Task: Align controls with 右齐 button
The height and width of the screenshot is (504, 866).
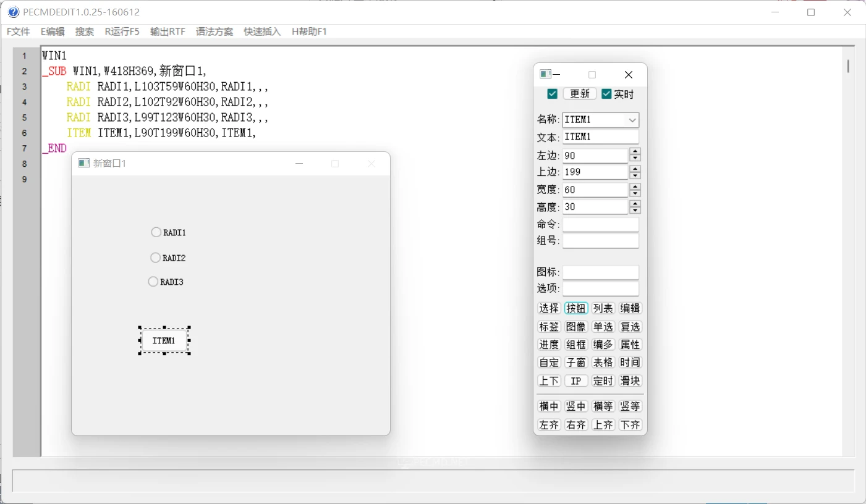Action: tap(576, 425)
